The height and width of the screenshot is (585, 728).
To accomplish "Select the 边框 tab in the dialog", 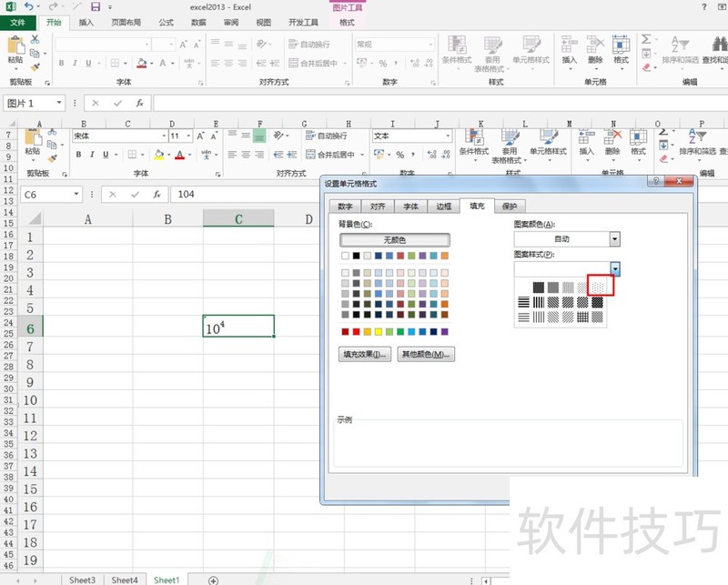I will (x=444, y=207).
